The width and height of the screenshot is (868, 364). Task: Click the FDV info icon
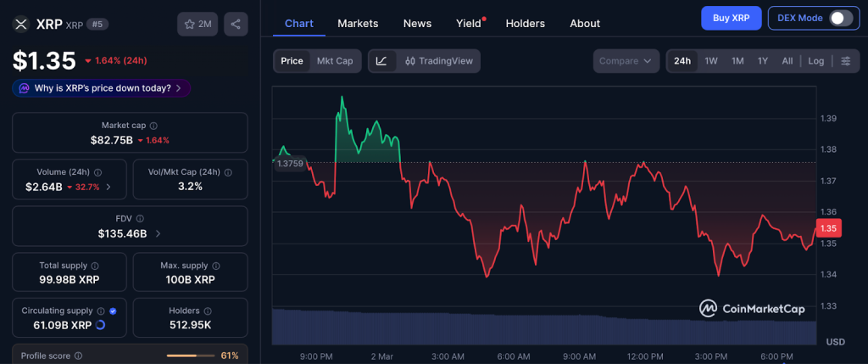(x=140, y=219)
